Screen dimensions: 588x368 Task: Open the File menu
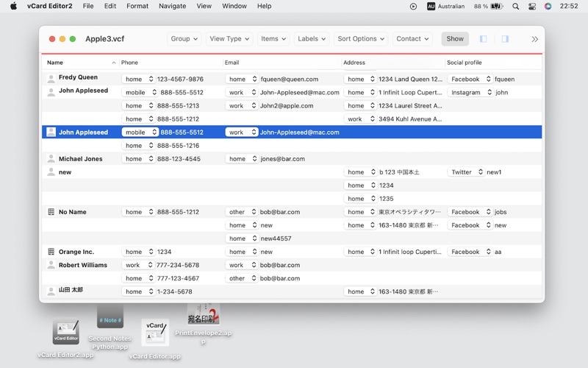click(x=88, y=6)
